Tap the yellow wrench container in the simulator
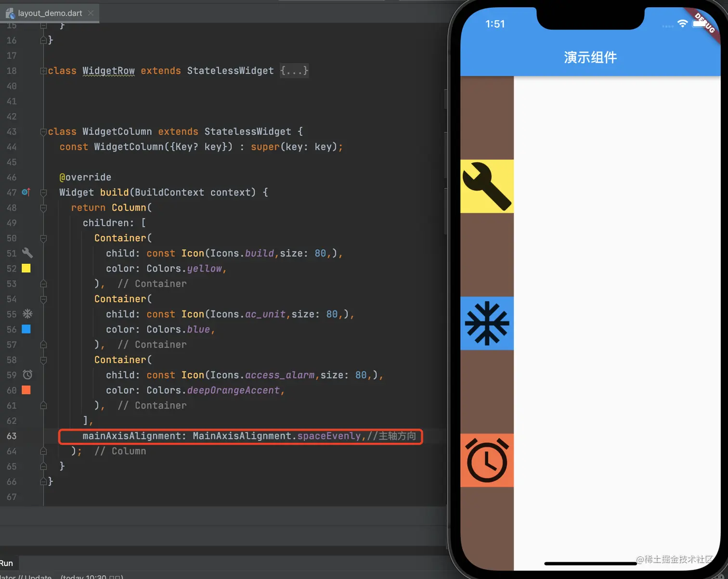The height and width of the screenshot is (579, 728). (x=487, y=186)
